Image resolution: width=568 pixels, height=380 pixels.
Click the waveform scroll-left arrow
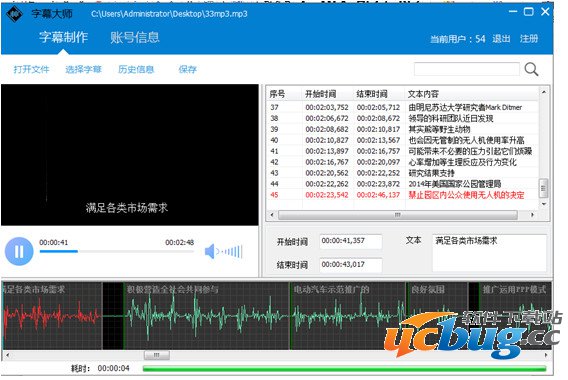pos(8,355)
